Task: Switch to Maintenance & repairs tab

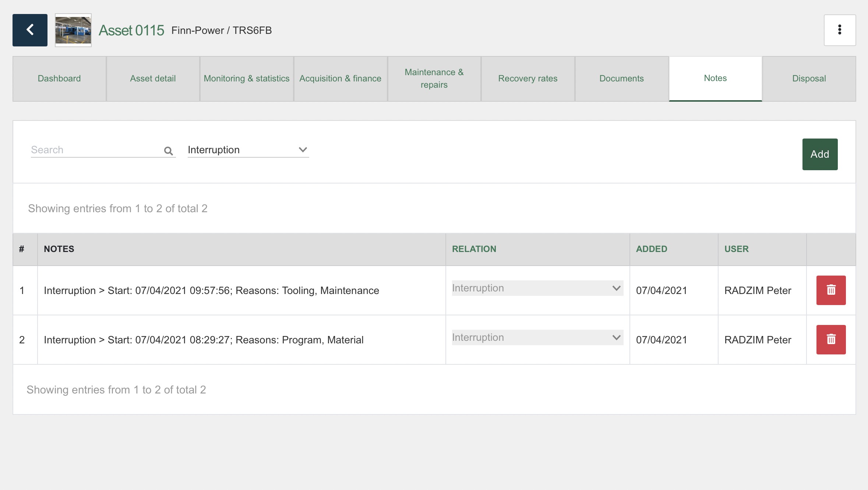Action: click(x=434, y=78)
